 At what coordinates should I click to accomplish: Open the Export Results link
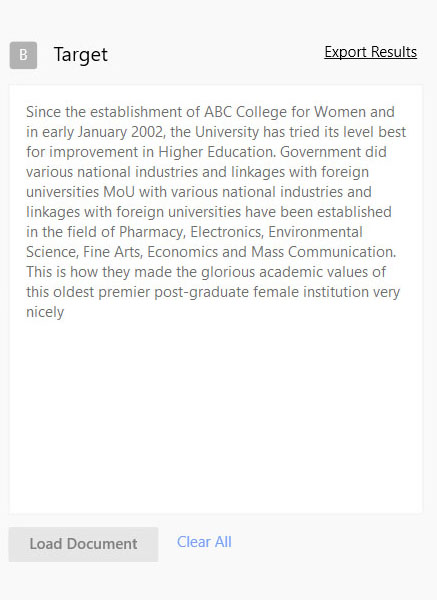(370, 52)
